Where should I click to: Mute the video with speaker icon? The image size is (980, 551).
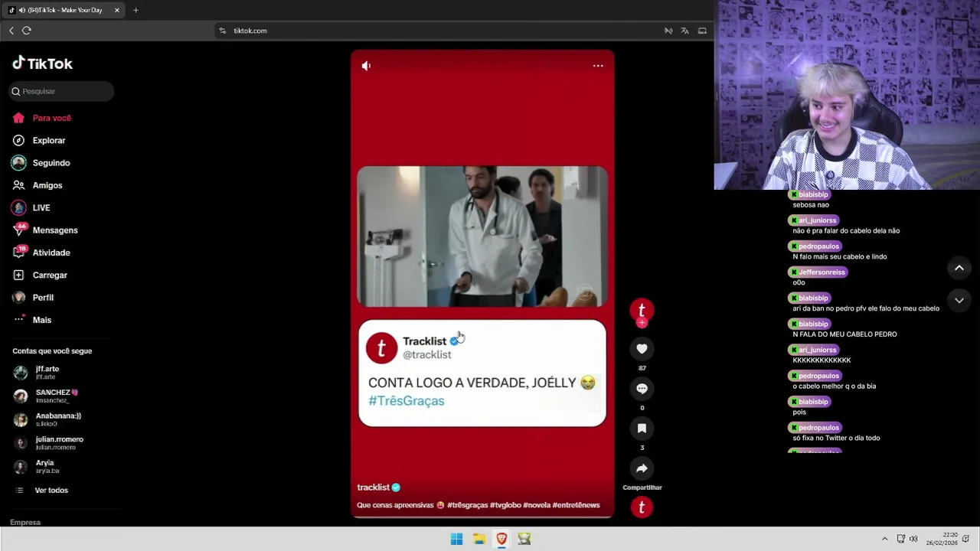366,66
